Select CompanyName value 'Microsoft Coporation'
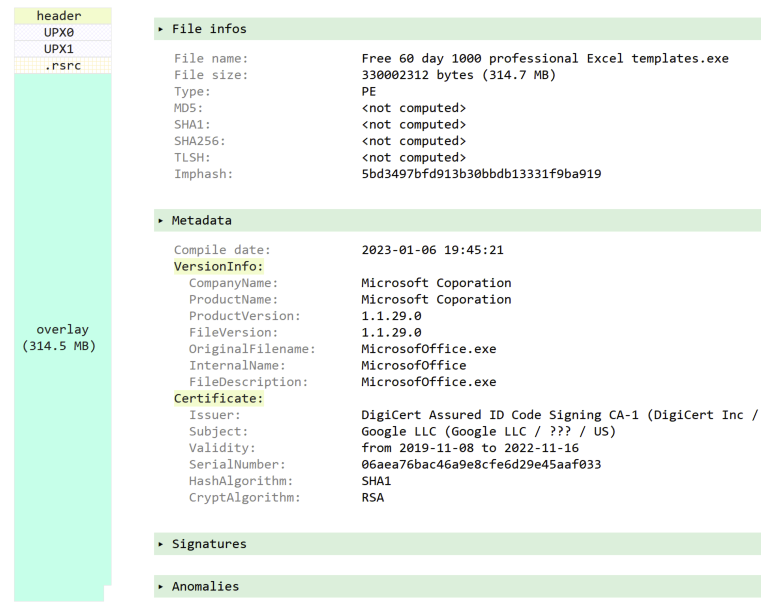 point(436,283)
